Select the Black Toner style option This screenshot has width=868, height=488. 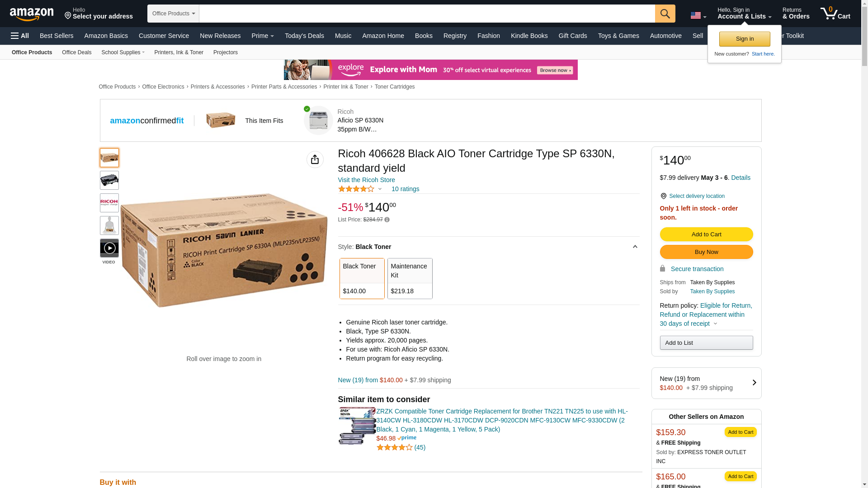click(362, 278)
